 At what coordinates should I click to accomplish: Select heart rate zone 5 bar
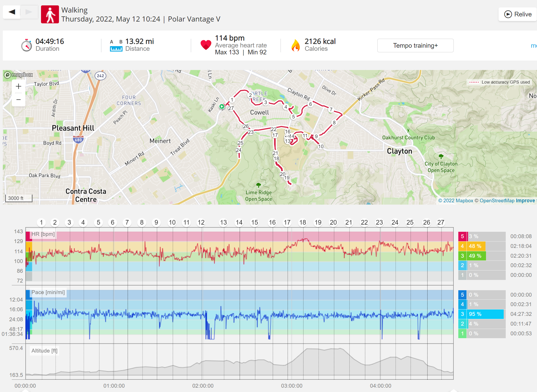coord(482,236)
